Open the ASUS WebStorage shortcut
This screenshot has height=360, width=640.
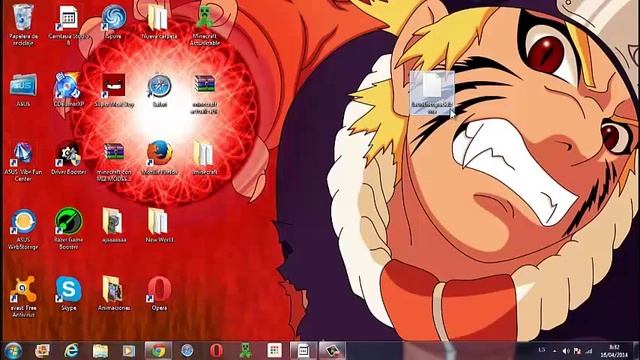pos(23,229)
